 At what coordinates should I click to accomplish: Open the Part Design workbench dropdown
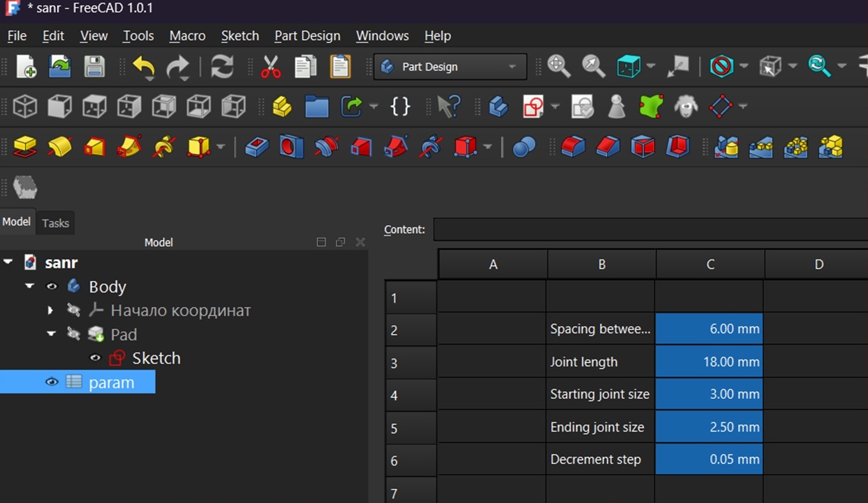(512, 66)
